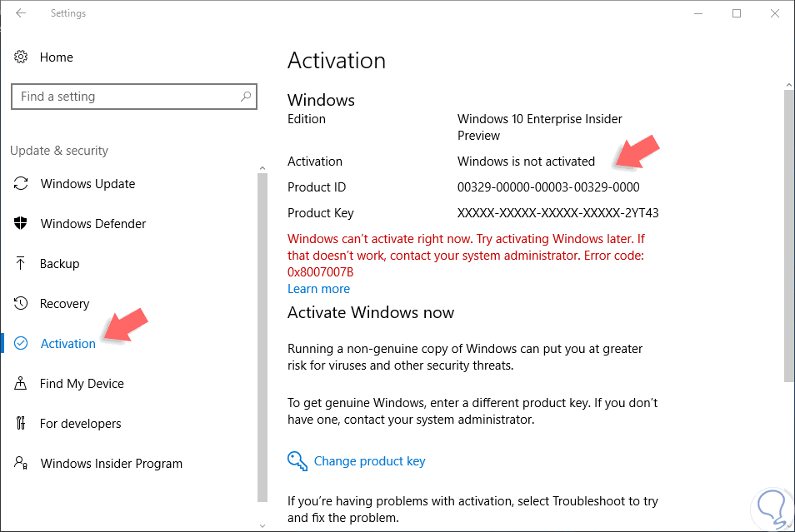Click the Windows Update refresh icon

coord(22,184)
